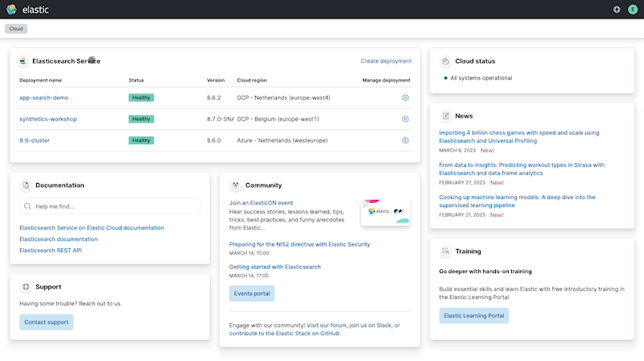Screen dimensions: 644x361
Task: Click the Deployment name column header
Action: coord(41,81)
